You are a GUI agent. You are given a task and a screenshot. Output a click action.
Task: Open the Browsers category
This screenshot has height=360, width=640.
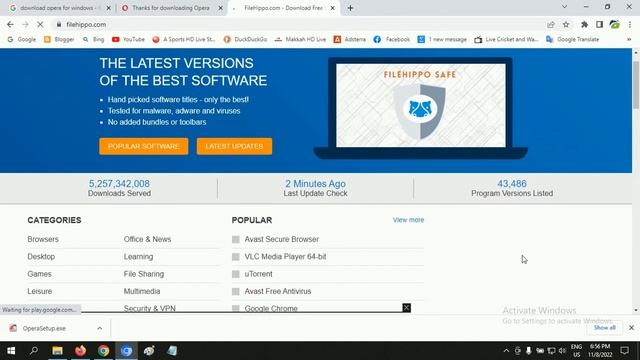[43, 239]
